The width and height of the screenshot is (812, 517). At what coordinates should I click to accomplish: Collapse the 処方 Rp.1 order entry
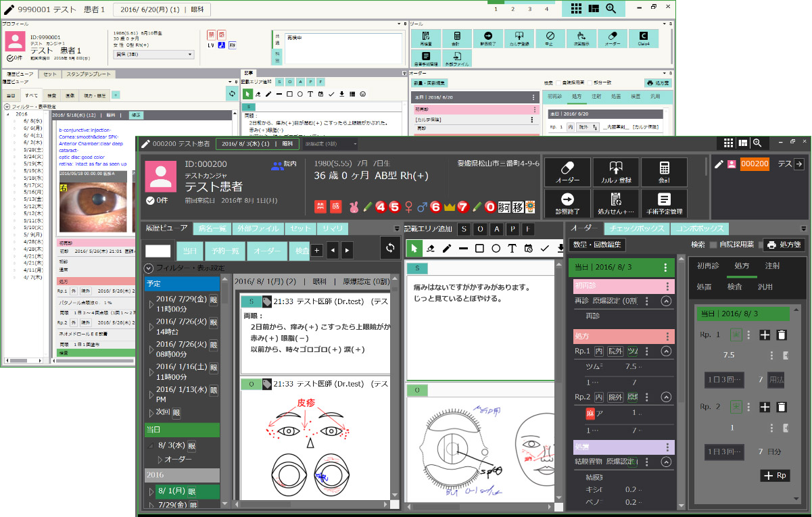pos(665,351)
